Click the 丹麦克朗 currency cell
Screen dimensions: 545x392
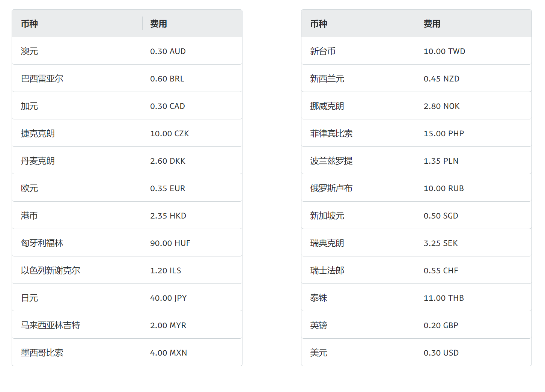[38, 161]
